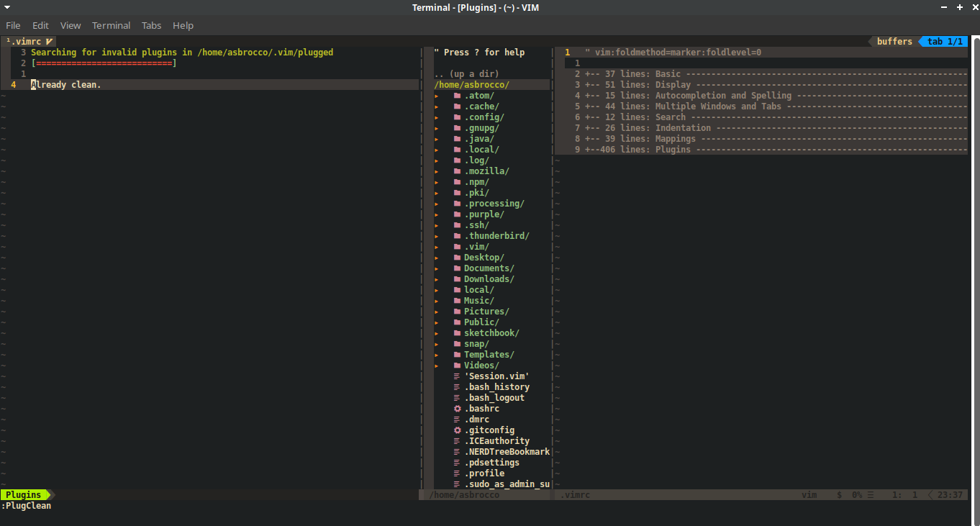
Task: Click the Music folder icon
Action: point(457,300)
